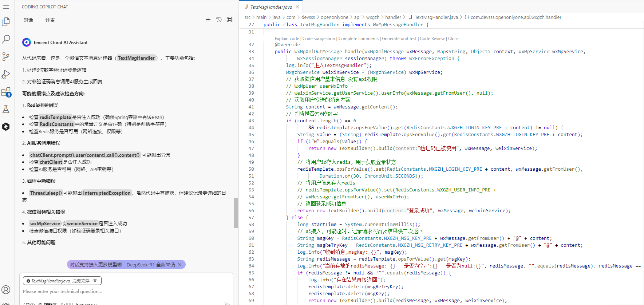The width and height of the screenshot is (644, 305).
Task: Open the TextMsgHandler.java breadcrumb
Action: (x=436, y=17)
